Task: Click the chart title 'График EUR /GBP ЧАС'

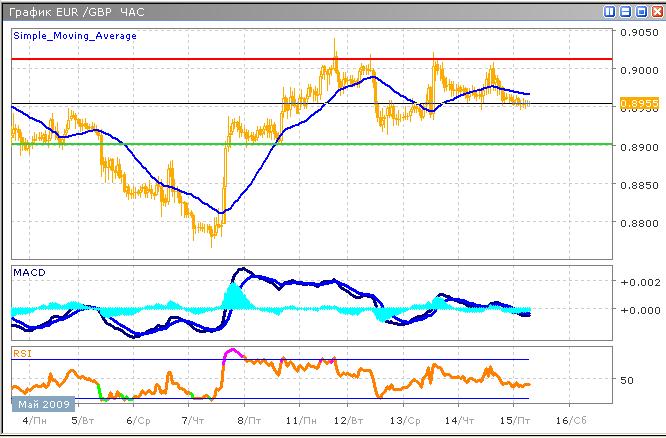Action: [x=76, y=12]
